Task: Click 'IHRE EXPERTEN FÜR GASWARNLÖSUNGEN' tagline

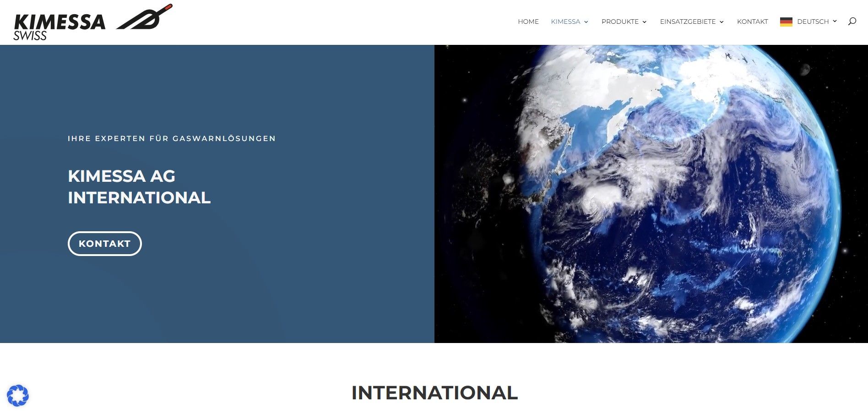Action: 172,138
